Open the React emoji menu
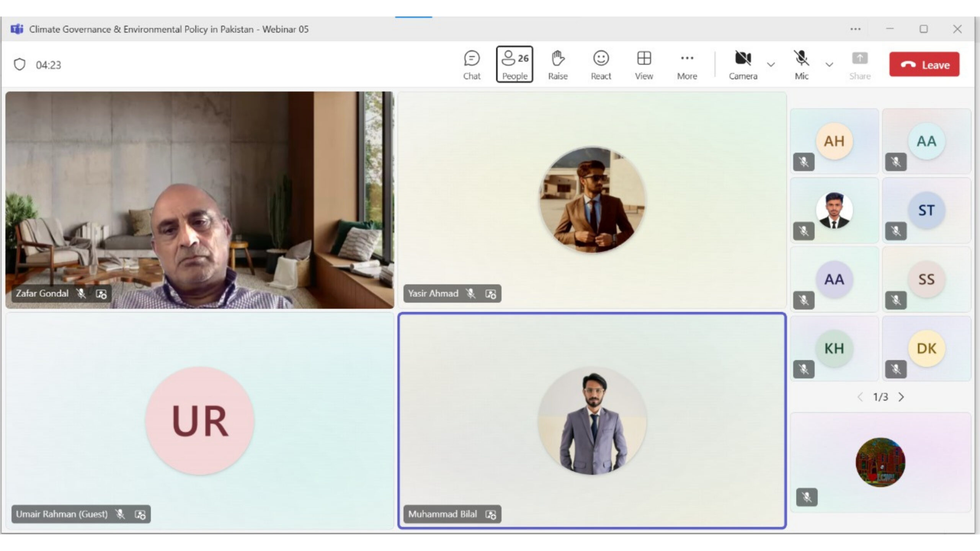The width and height of the screenshot is (980, 551). (x=601, y=65)
